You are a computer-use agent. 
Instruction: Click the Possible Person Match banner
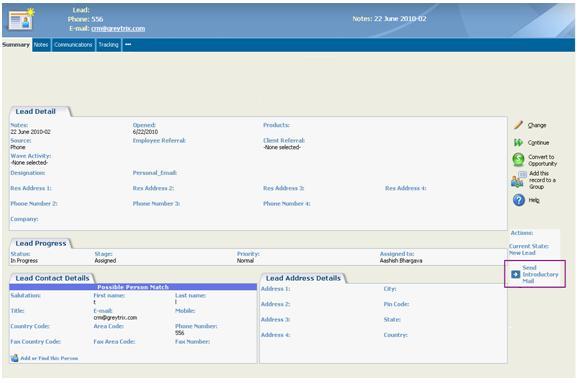133,287
